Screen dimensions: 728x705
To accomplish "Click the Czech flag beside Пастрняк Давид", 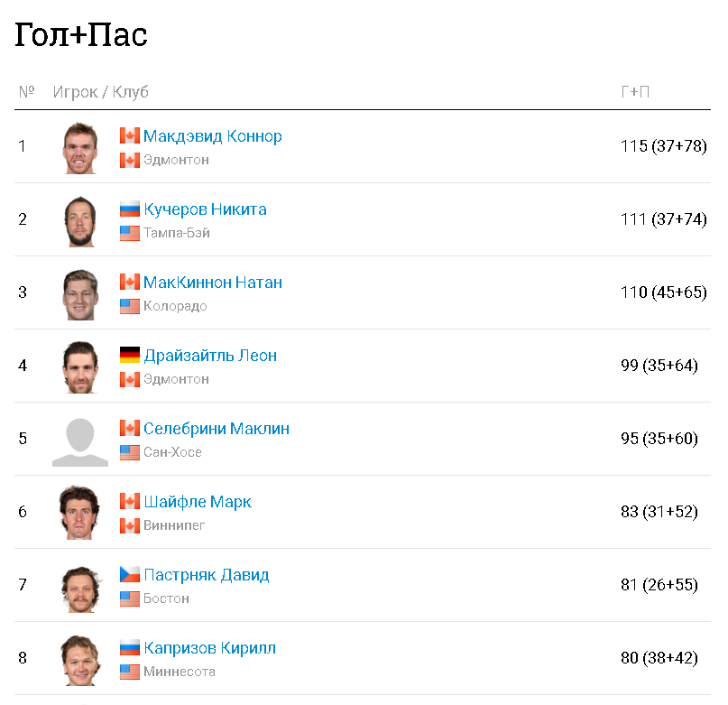I will point(130,574).
